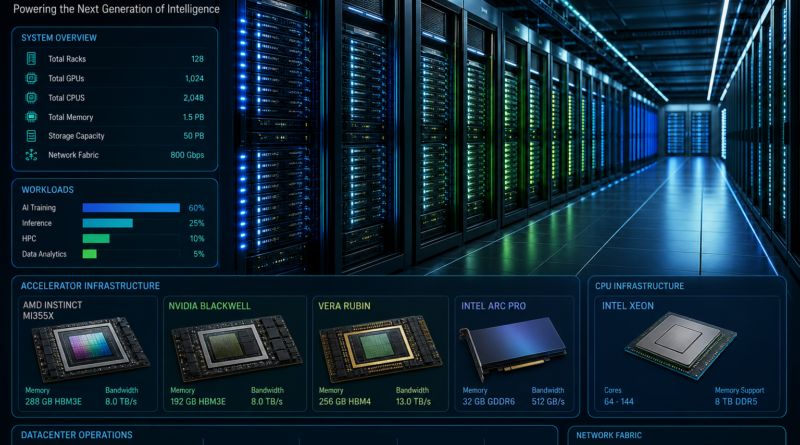800x445 pixels.
Task: Click the SYSTEM OVERVIEW heading
Action: point(59,38)
